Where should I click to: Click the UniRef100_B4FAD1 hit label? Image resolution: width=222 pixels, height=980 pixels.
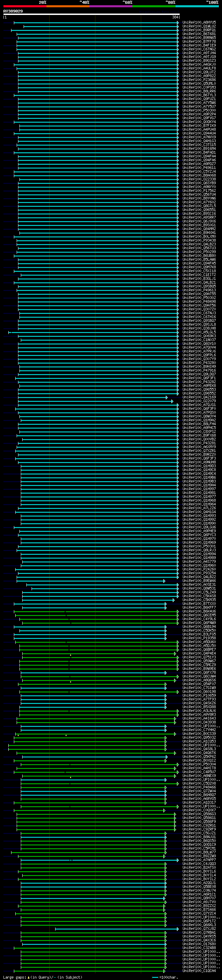point(199,153)
